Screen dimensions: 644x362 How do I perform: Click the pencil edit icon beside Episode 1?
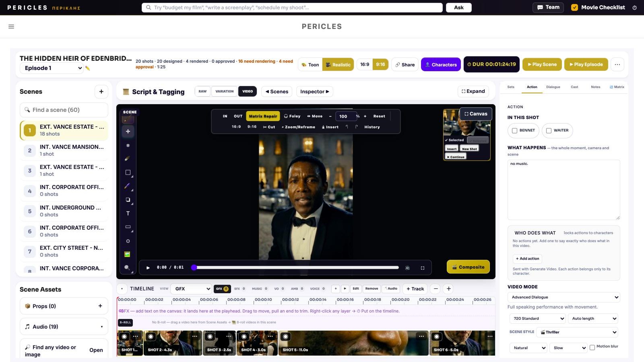[88, 68]
